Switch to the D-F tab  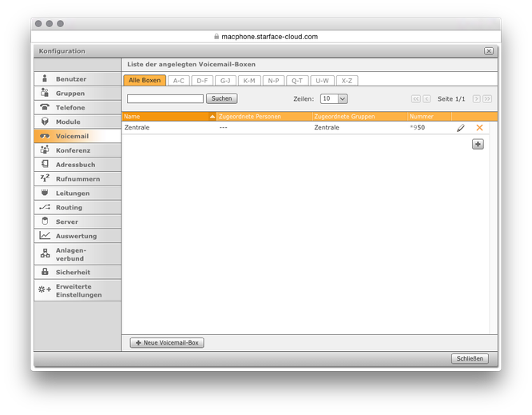[202, 81]
